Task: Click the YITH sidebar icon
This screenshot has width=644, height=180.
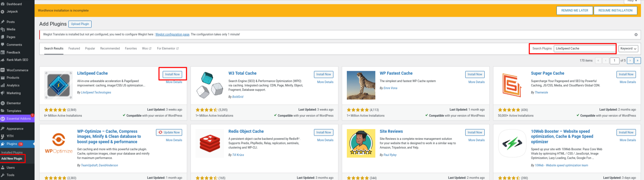Action: (x=2, y=136)
